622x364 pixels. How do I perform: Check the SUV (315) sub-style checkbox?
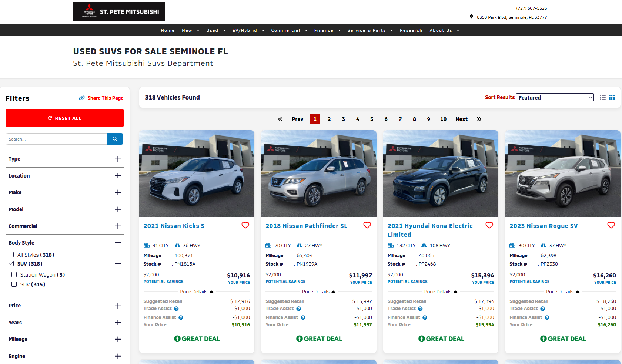(x=14, y=284)
